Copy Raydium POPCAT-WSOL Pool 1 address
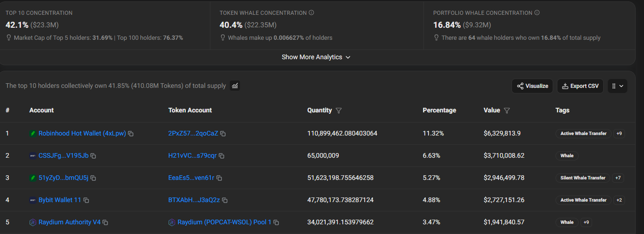644x234 pixels. [x=276, y=222]
